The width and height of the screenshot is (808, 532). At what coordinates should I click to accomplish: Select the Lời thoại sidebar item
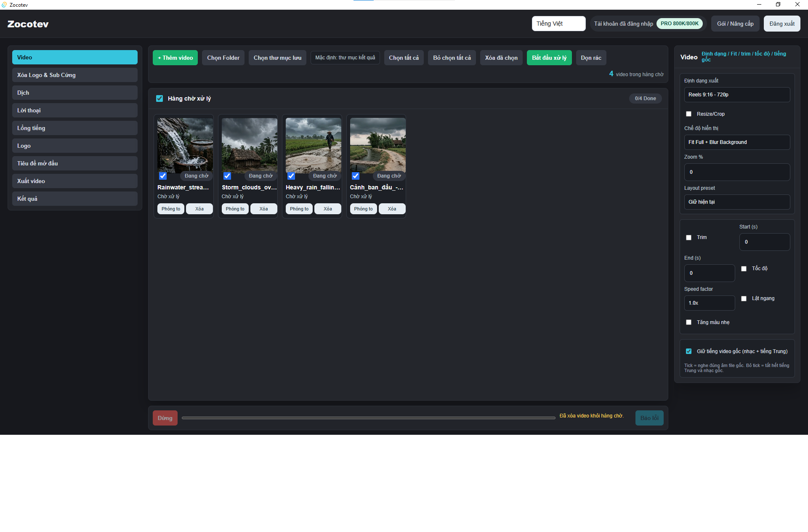click(74, 110)
